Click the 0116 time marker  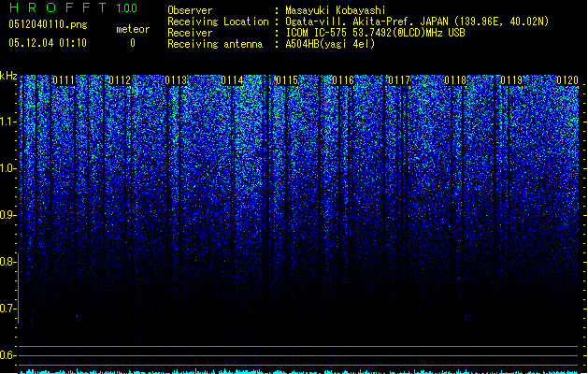tap(343, 80)
